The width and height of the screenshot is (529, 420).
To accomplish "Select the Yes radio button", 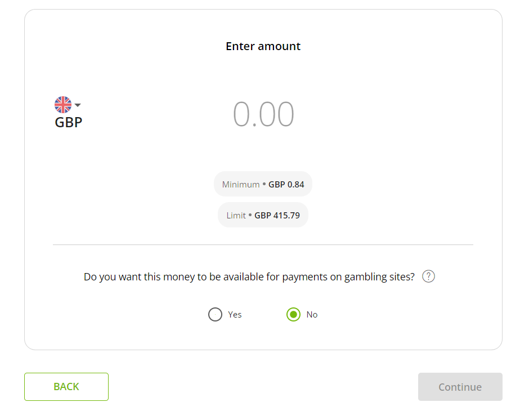I will coord(215,314).
